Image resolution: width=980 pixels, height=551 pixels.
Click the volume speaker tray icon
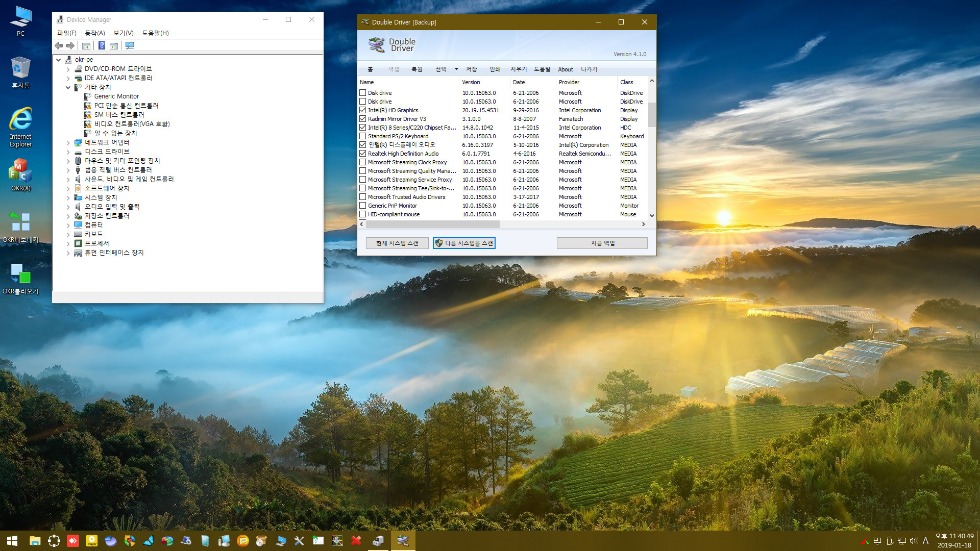913,541
